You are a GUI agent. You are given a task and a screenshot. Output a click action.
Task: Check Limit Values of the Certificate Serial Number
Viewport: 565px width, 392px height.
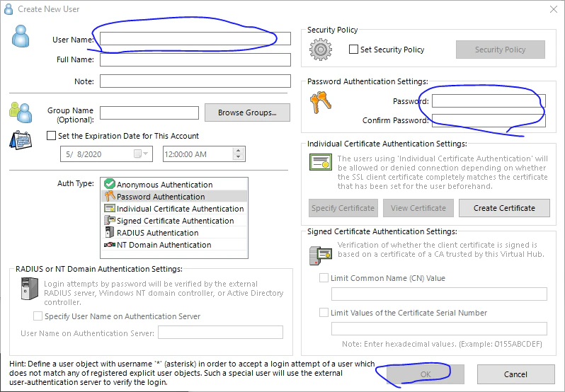324,313
